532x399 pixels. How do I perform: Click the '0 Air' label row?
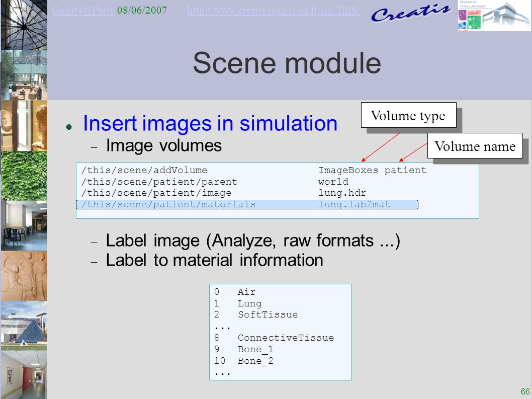pyautogui.click(x=235, y=292)
